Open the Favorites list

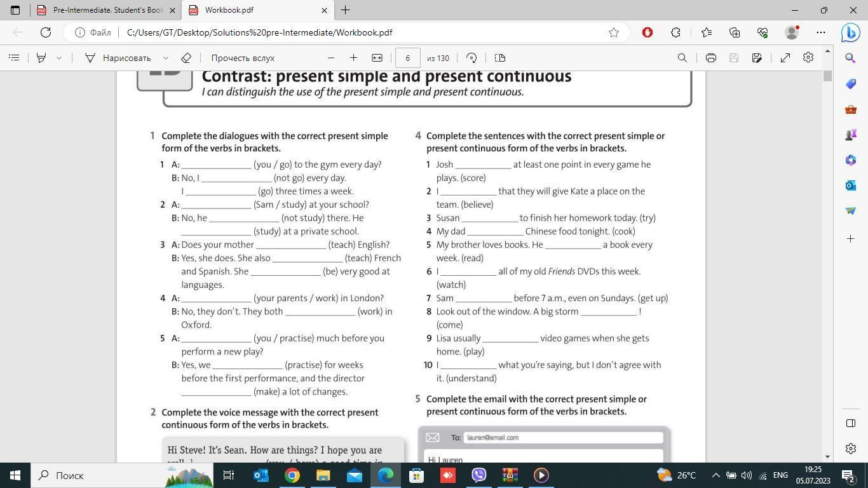tap(707, 32)
